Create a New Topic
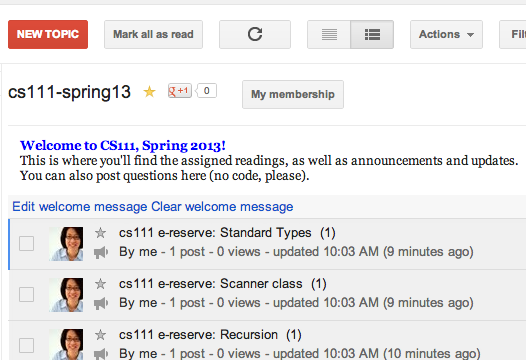 (48, 34)
